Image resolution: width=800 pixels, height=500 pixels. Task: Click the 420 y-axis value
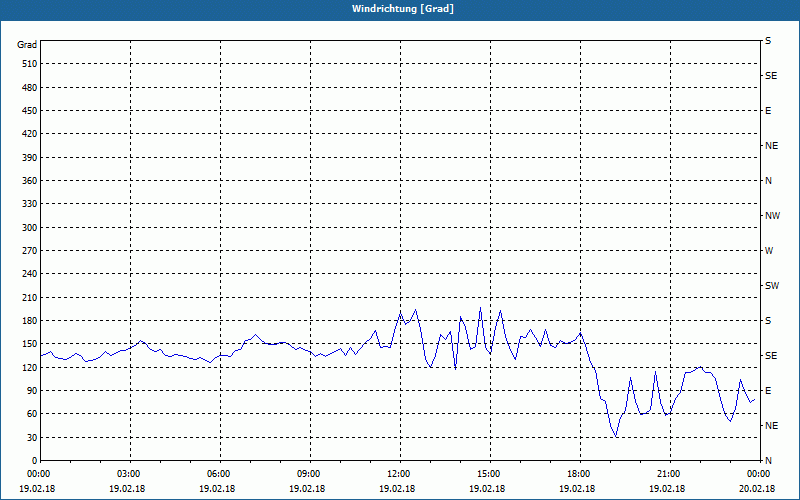click(x=30, y=134)
